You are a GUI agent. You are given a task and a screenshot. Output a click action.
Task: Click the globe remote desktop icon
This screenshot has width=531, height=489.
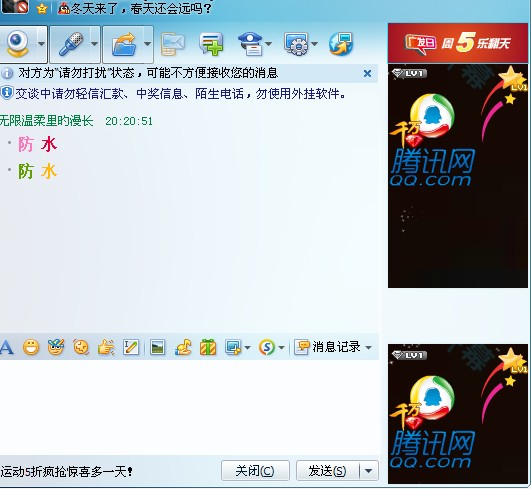point(341,44)
